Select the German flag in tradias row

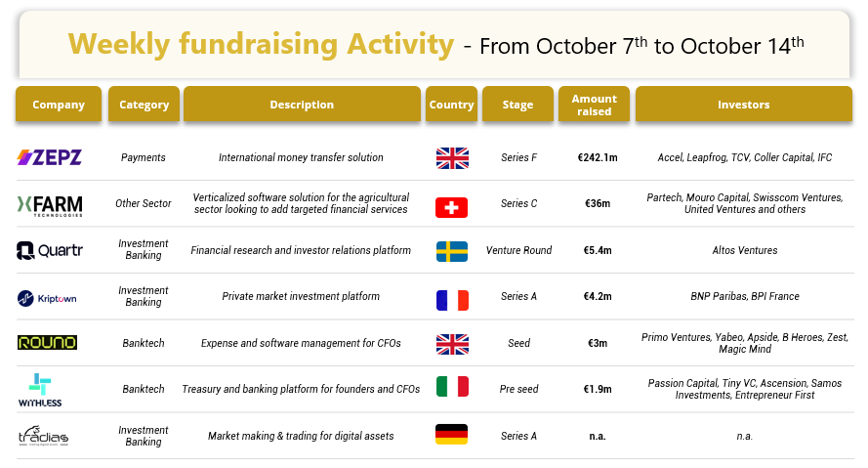point(452,434)
